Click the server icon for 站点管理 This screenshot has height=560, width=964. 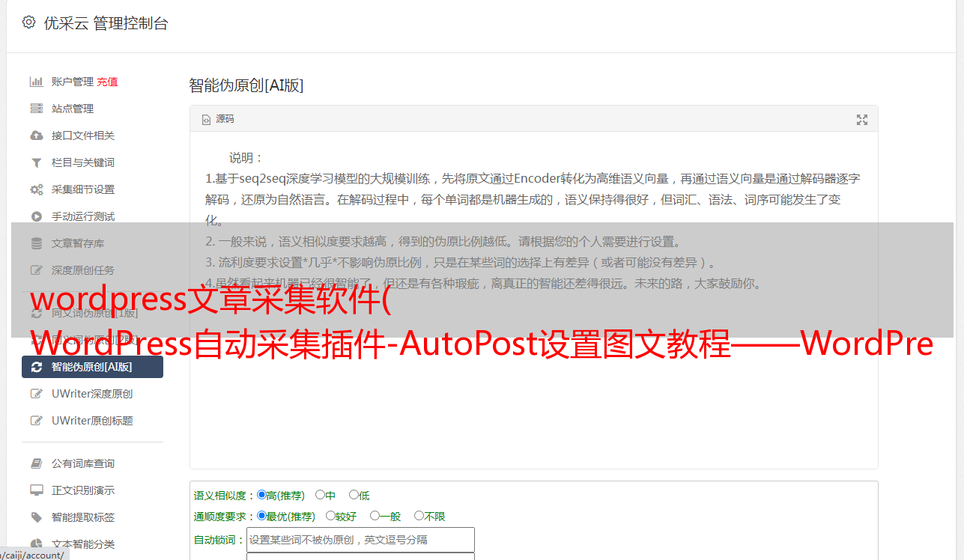click(36, 109)
